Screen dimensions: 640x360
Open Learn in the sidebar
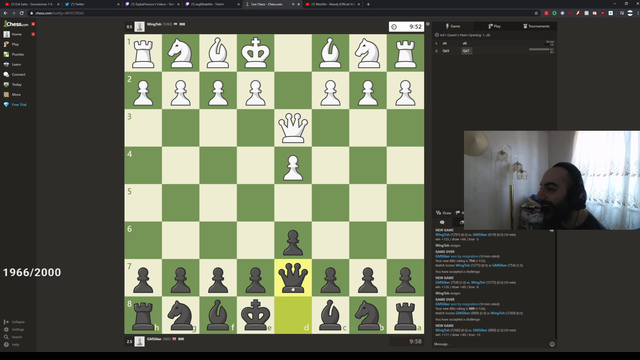tap(13, 64)
